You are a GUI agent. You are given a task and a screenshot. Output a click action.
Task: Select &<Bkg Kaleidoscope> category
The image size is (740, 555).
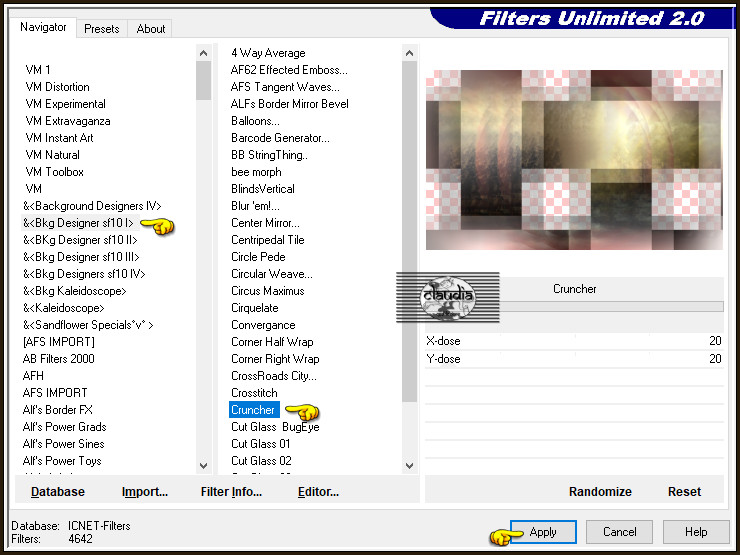[x=75, y=291]
